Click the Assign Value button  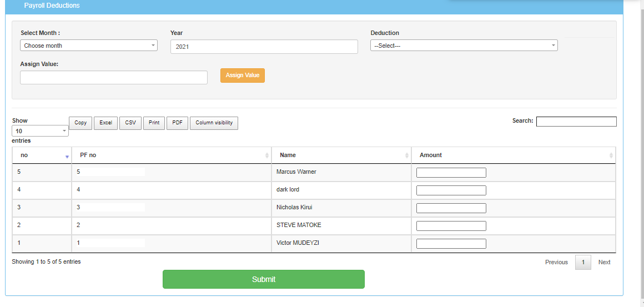click(243, 76)
